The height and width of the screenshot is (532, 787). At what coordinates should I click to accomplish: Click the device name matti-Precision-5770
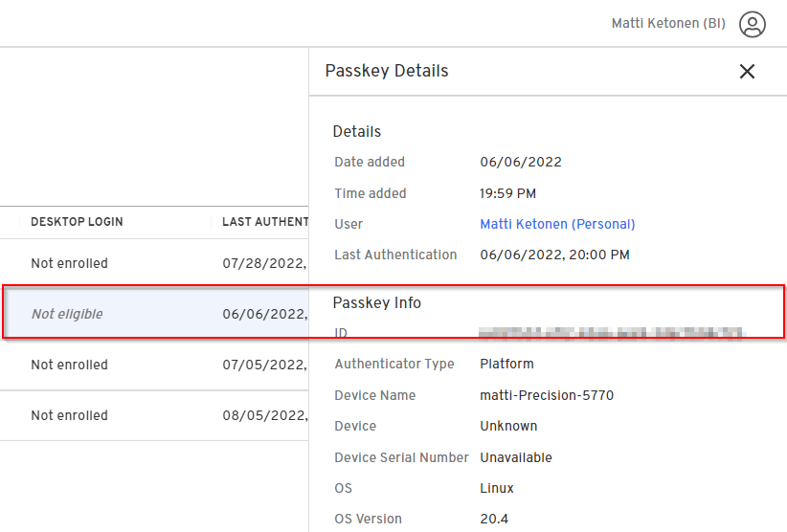(546, 395)
